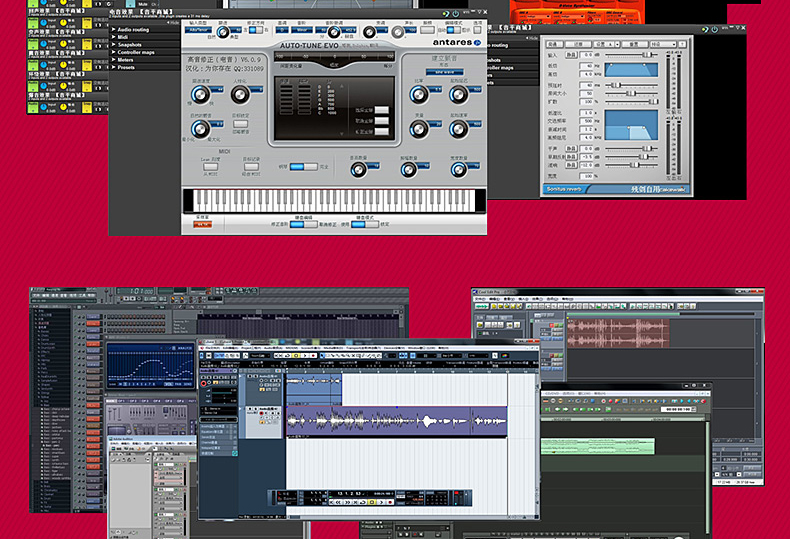
Task: Click the 自然的颤音 knob in Auto-Tune
Action: point(200,129)
